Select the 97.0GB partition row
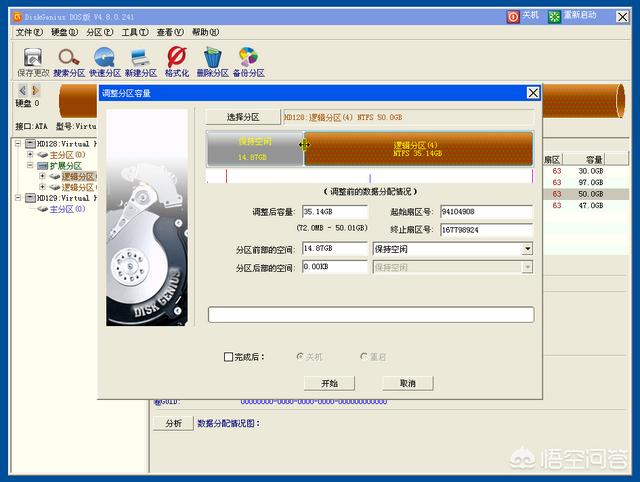The image size is (640, 482). pos(586,182)
